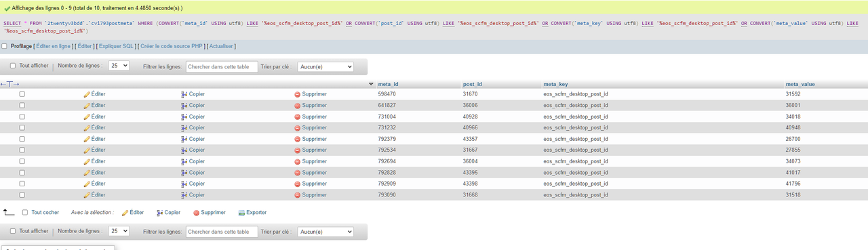Image resolution: width=868 pixels, height=250 pixels.
Task: Edit the row with meta_id 792534
Action: click(x=94, y=150)
